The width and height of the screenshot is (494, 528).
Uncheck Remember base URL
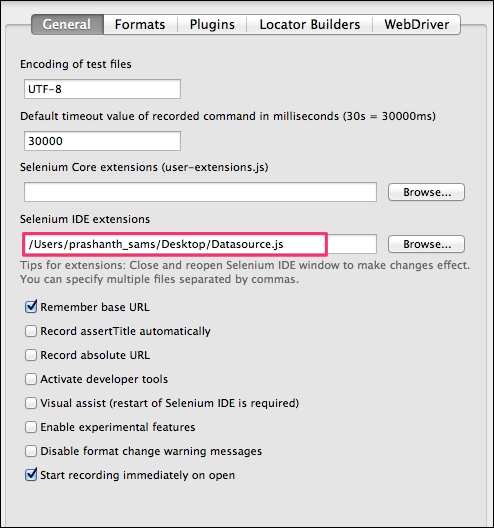tap(31, 307)
